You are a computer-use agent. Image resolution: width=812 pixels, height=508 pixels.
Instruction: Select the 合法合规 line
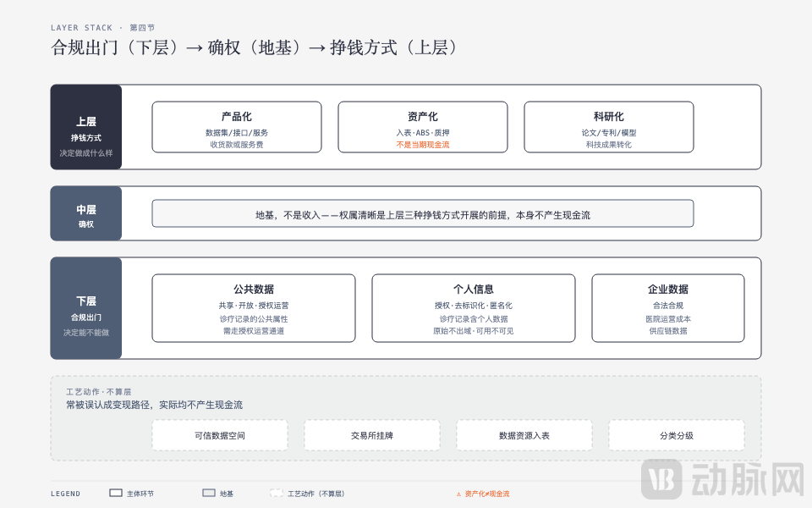pos(668,306)
